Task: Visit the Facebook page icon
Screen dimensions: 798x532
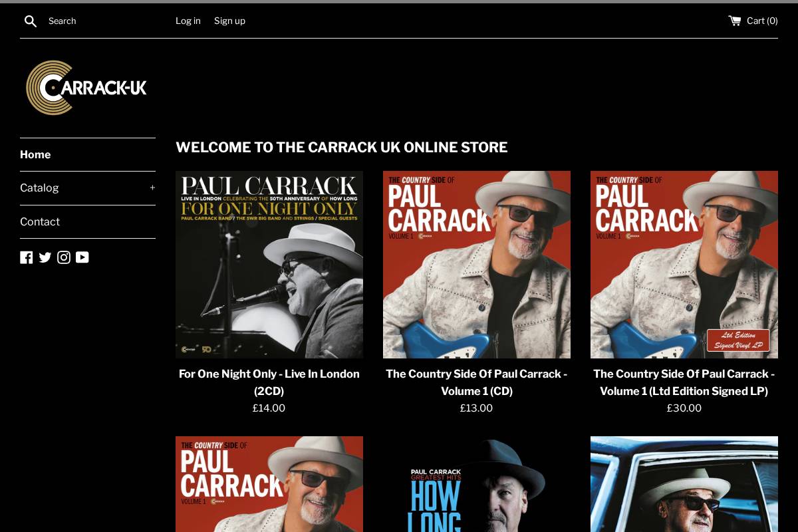Action: [27, 257]
